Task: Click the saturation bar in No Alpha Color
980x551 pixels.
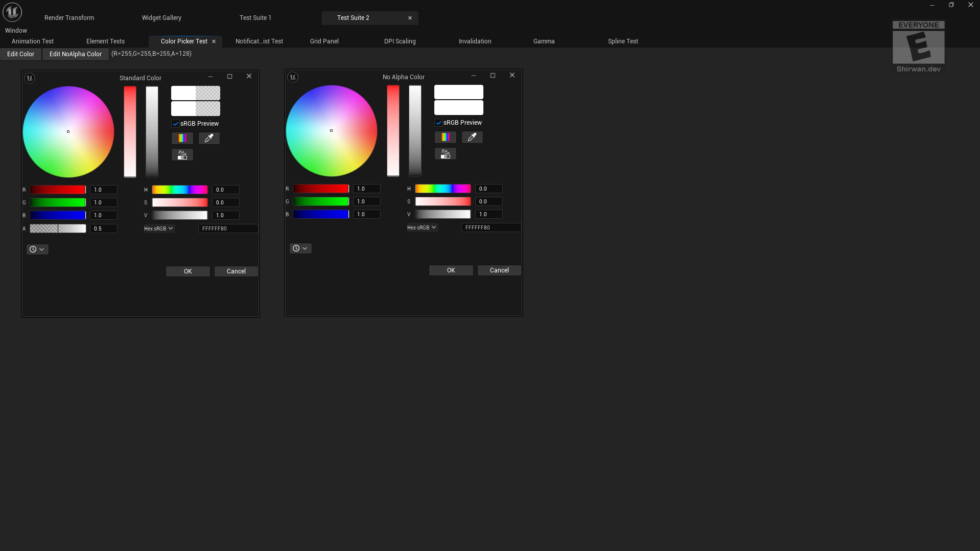Action: click(x=393, y=131)
